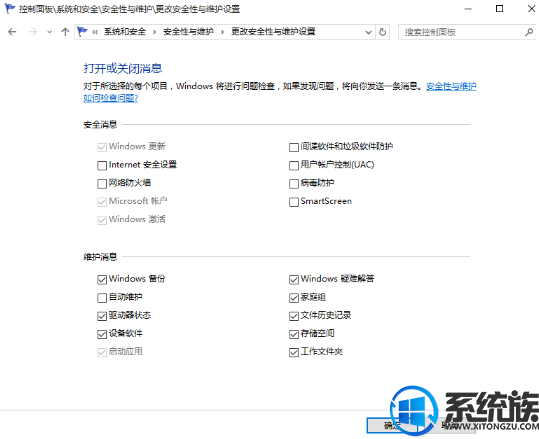
Task: Check 自动维护 checkbox
Action: coord(102,298)
